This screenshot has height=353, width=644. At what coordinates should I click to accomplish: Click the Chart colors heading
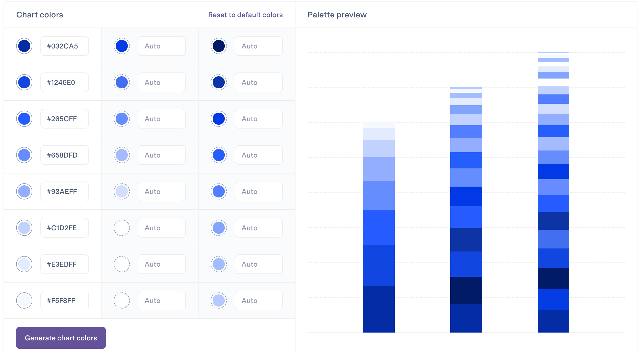pyautogui.click(x=40, y=15)
